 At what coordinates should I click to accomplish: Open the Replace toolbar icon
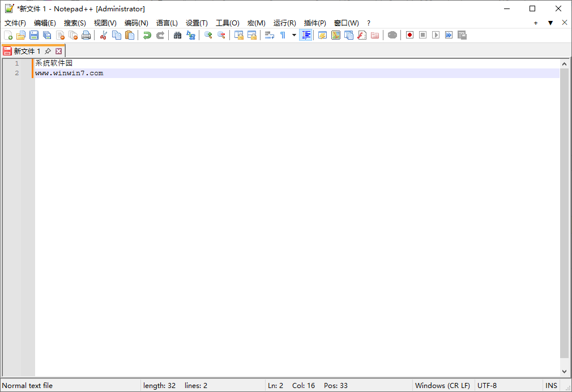click(x=191, y=35)
